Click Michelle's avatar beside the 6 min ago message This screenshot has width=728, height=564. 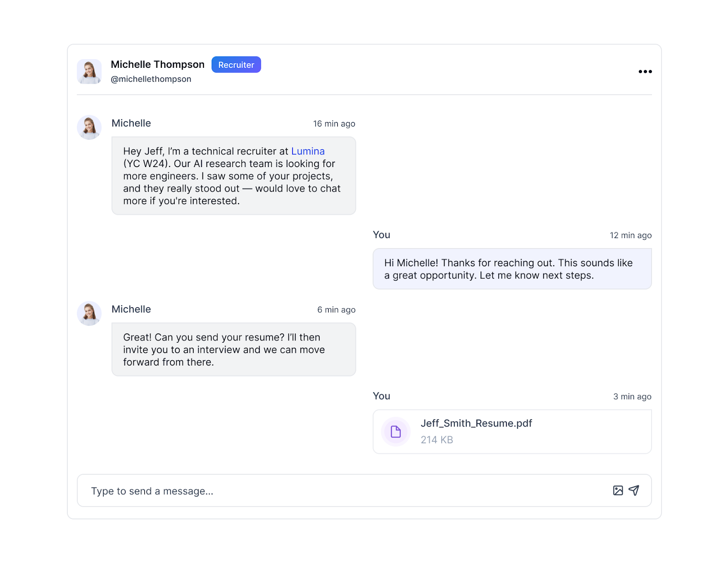(x=89, y=313)
